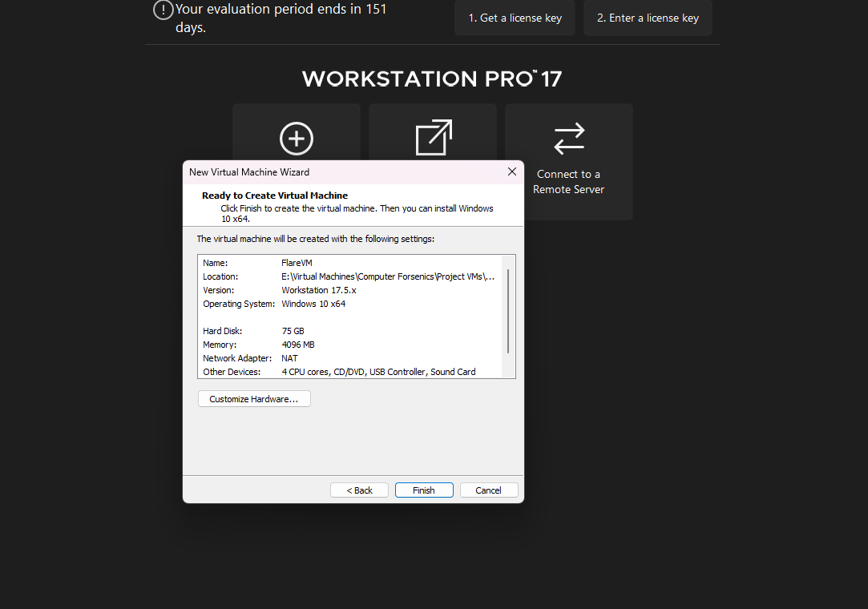Screen dimensions: 868x609
Task: Click the Operating System: label
Action: coord(239,304)
